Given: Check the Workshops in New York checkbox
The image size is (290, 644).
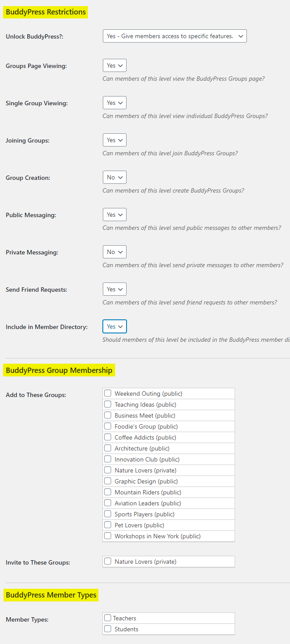Looking at the screenshot, I should click(x=108, y=536).
